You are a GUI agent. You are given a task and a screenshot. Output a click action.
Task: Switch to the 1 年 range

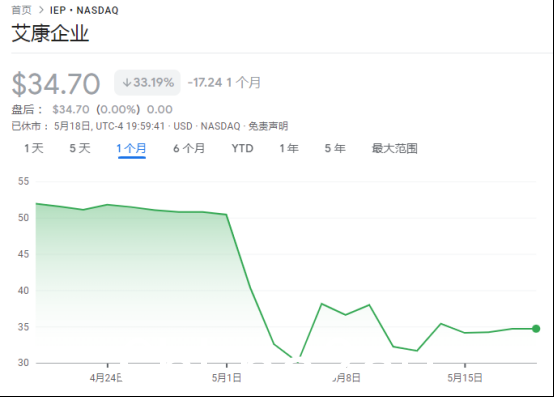[289, 148]
